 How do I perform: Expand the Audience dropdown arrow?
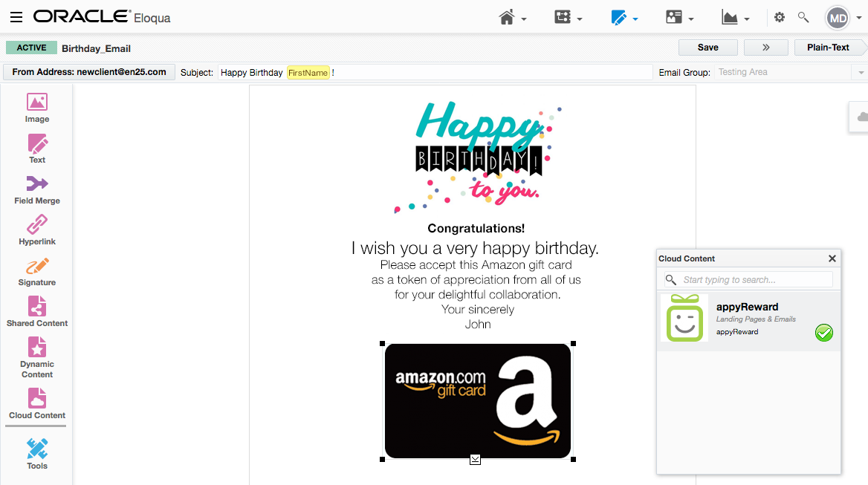[691, 19]
